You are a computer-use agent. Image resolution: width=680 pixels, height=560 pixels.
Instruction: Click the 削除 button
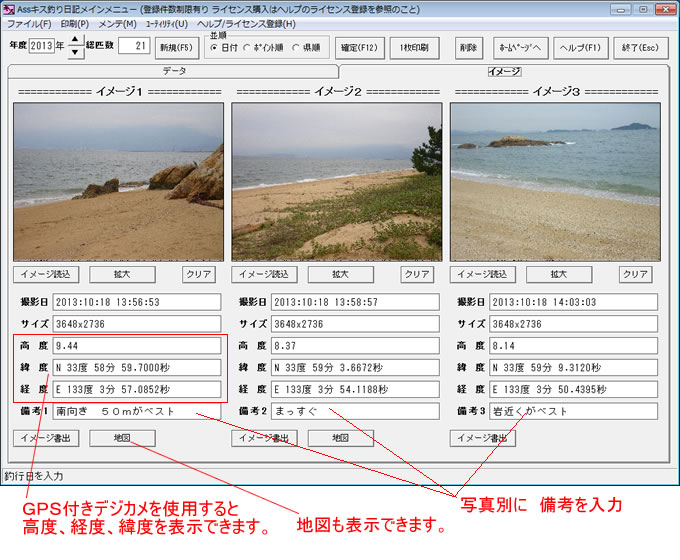[x=469, y=46]
